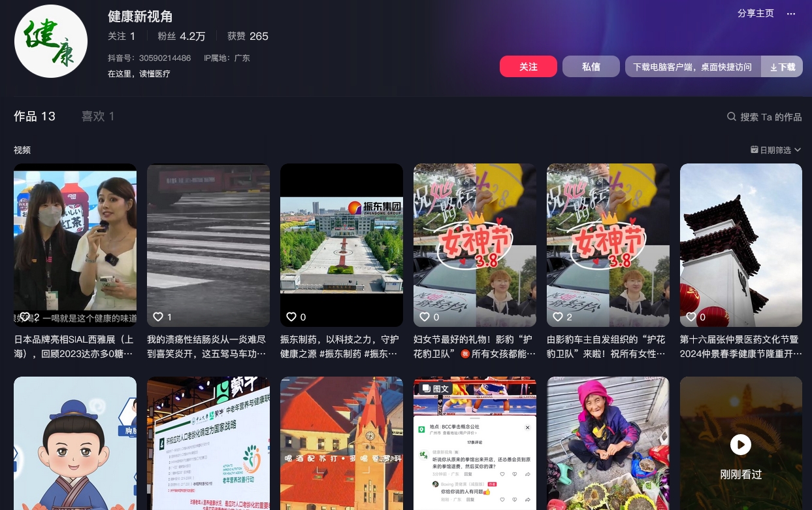Open title 振东制药，以科技之力
812x510 pixels.
pyautogui.click(x=341, y=347)
